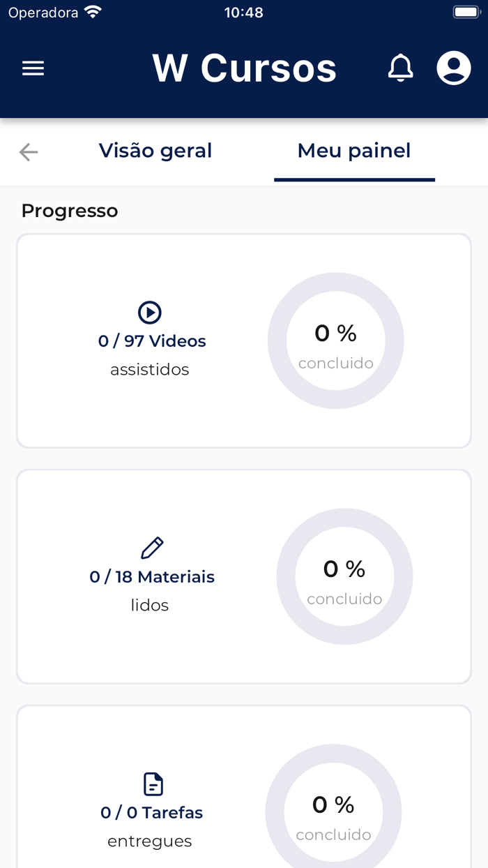Open the user profile icon
Viewport: 488px width, 868px height.
pyautogui.click(x=453, y=68)
